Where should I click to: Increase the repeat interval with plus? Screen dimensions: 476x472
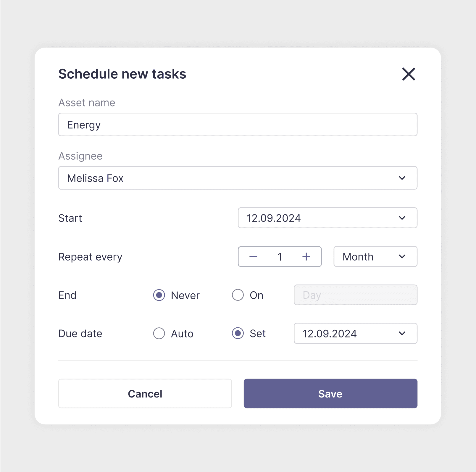(x=306, y=257)
